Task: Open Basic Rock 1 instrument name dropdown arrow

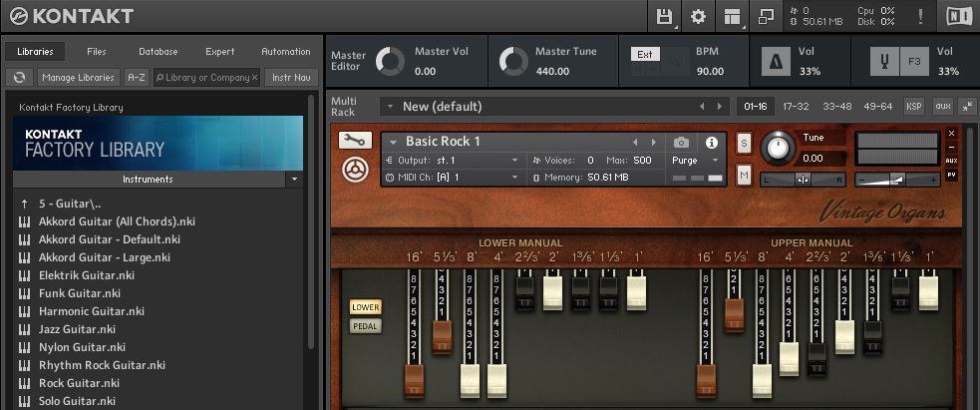Action: pyautogui.click(x=393, y=142)
